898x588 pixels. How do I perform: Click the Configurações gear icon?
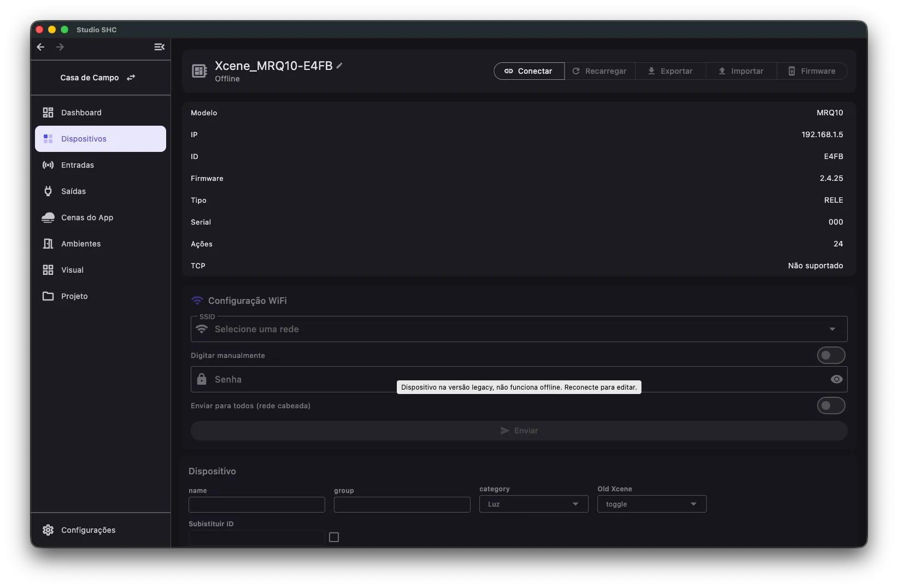click(x=48, y=530)
